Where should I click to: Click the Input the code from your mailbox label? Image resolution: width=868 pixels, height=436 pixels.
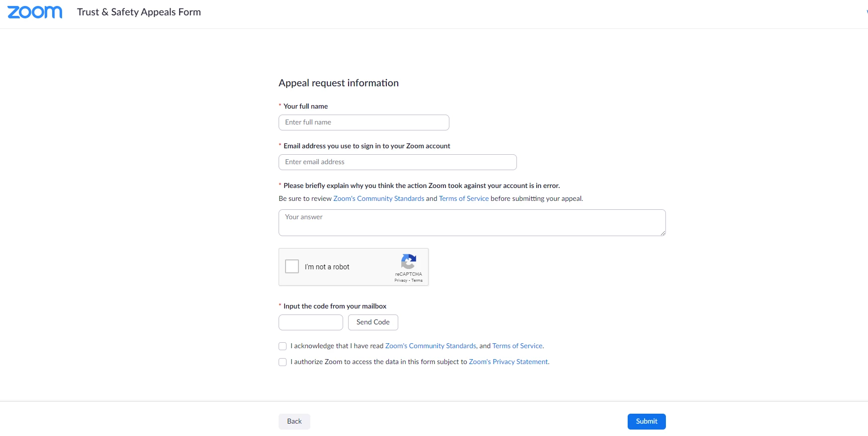point(335,306)
